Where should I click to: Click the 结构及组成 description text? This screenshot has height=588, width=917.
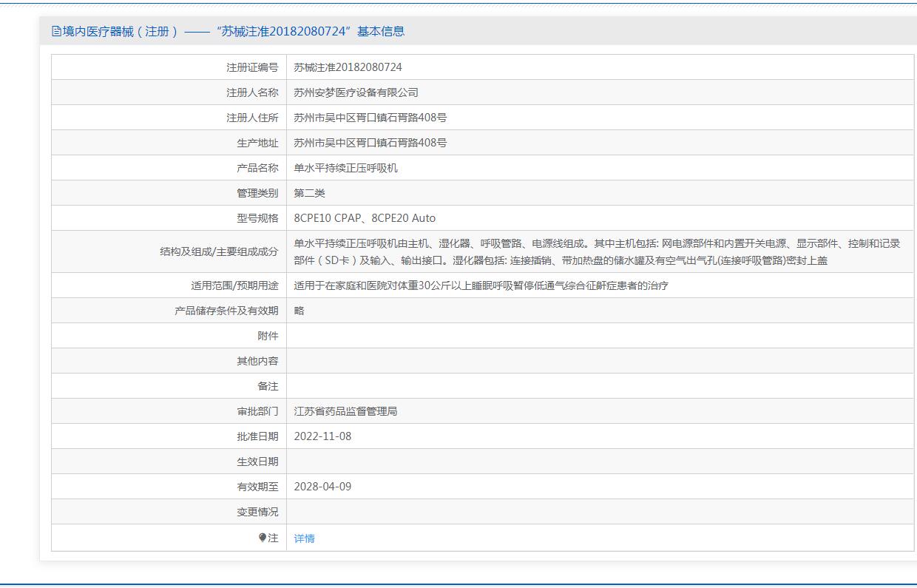[x=596, y=251]
